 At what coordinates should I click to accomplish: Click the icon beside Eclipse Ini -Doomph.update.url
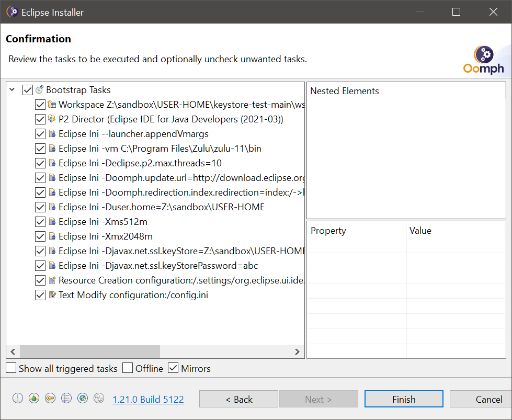point(52,178)
